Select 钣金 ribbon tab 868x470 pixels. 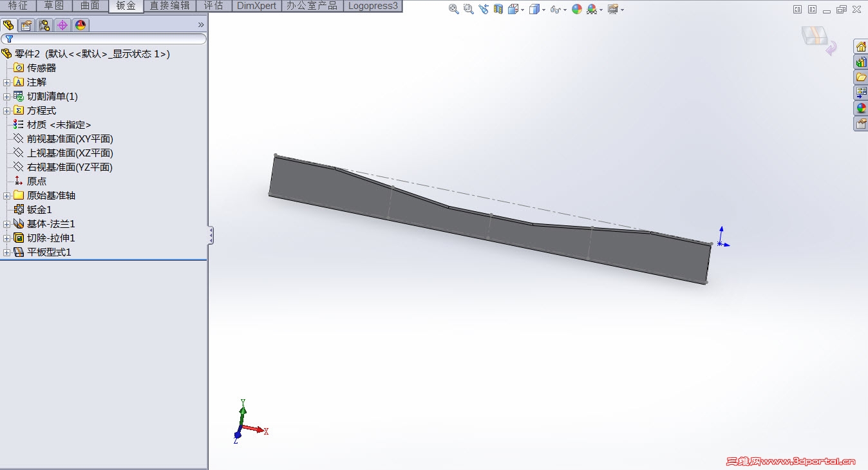tap(126, 6)
